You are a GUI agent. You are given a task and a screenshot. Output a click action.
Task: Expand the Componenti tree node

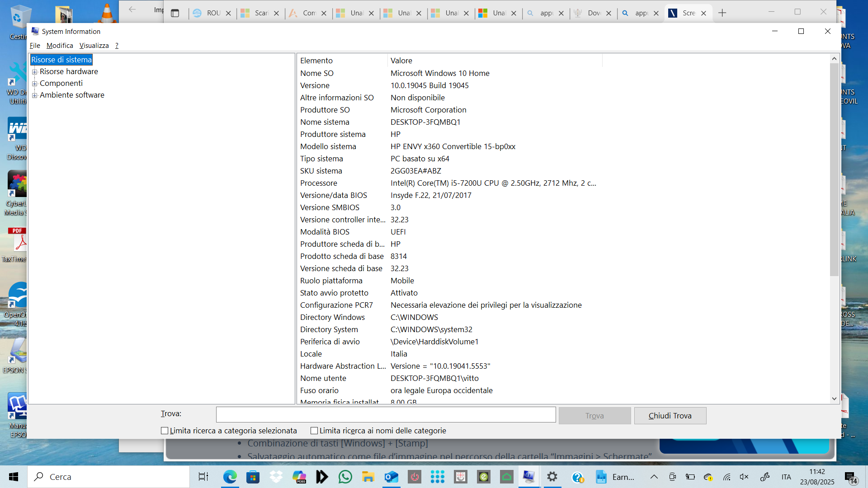[x=34, y=84]
